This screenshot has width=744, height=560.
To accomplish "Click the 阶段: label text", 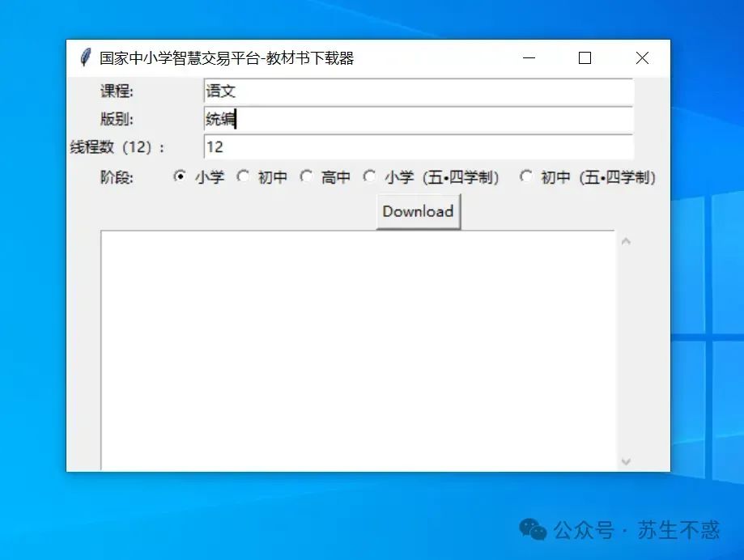I will click(117, 177).
